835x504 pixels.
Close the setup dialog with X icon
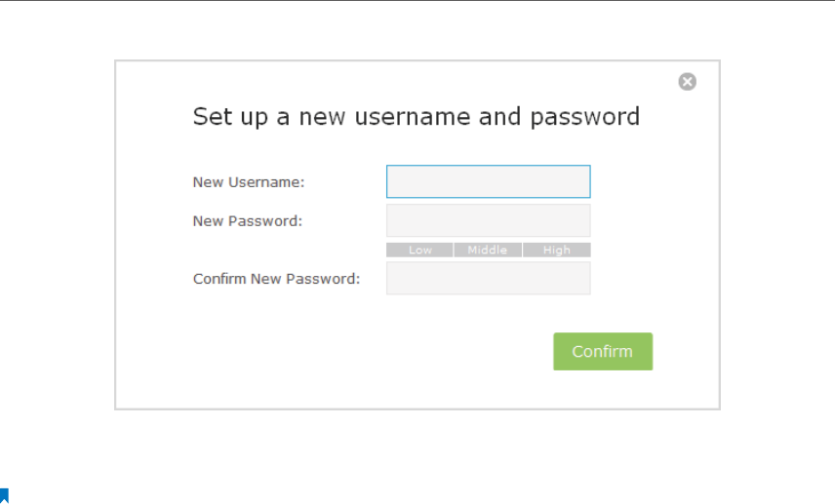(x=687, y=82)
